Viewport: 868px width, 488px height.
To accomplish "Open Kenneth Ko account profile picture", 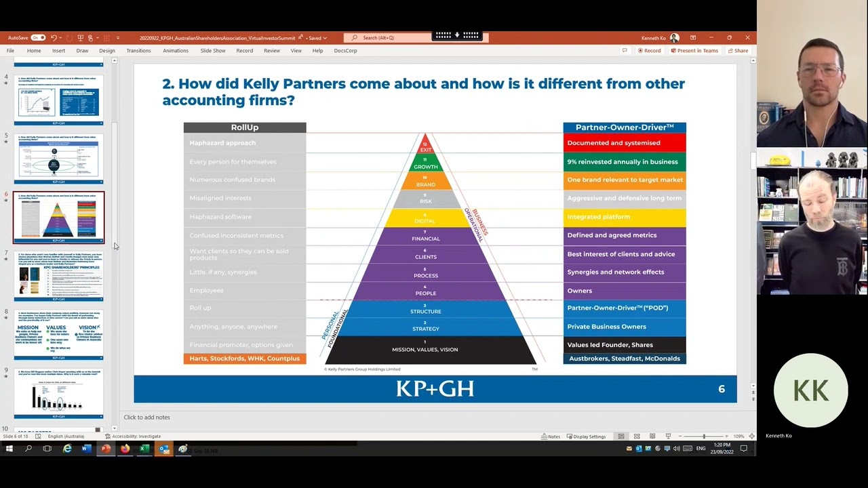I will (674, 38).
